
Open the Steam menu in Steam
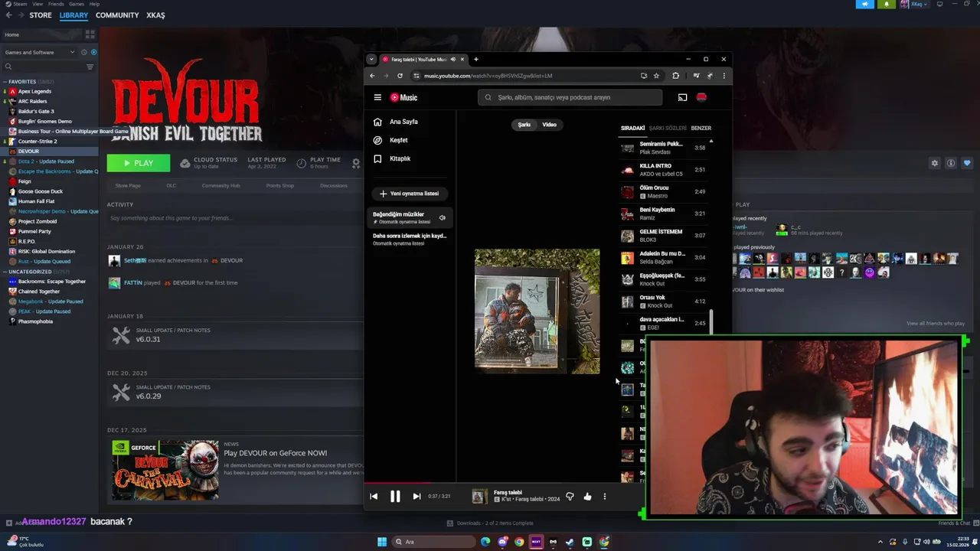coord(20,4)
